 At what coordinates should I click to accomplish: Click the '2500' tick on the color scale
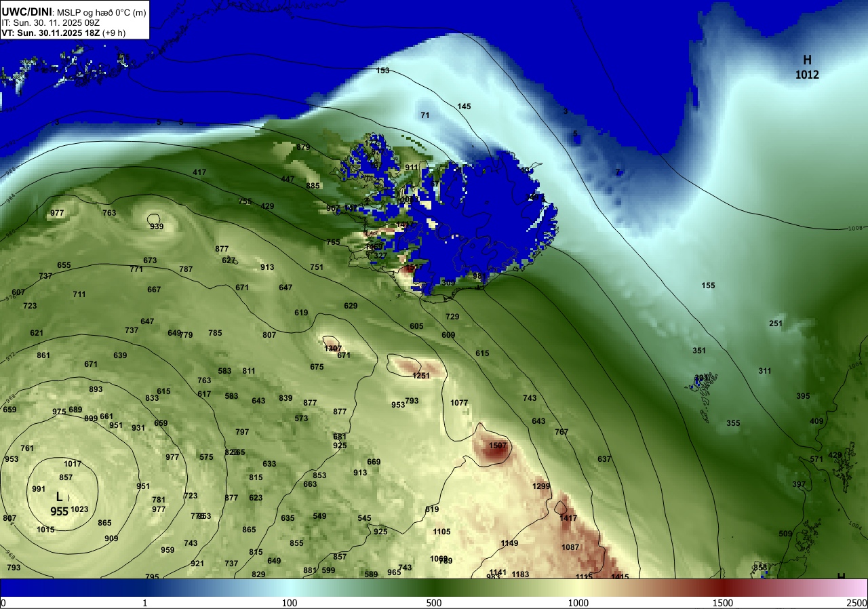point(856,603)
